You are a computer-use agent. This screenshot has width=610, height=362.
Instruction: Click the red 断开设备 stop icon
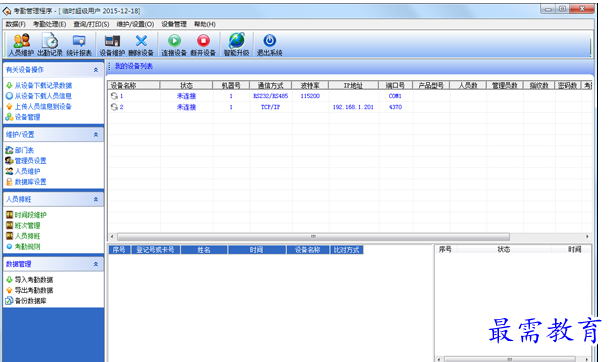203,40
